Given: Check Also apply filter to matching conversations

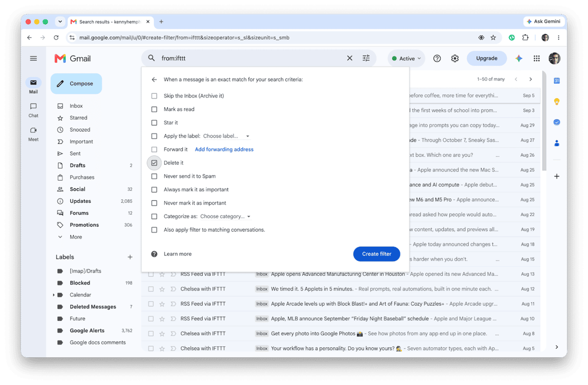Looking at the screenshot, I should (x=154, y=230).
